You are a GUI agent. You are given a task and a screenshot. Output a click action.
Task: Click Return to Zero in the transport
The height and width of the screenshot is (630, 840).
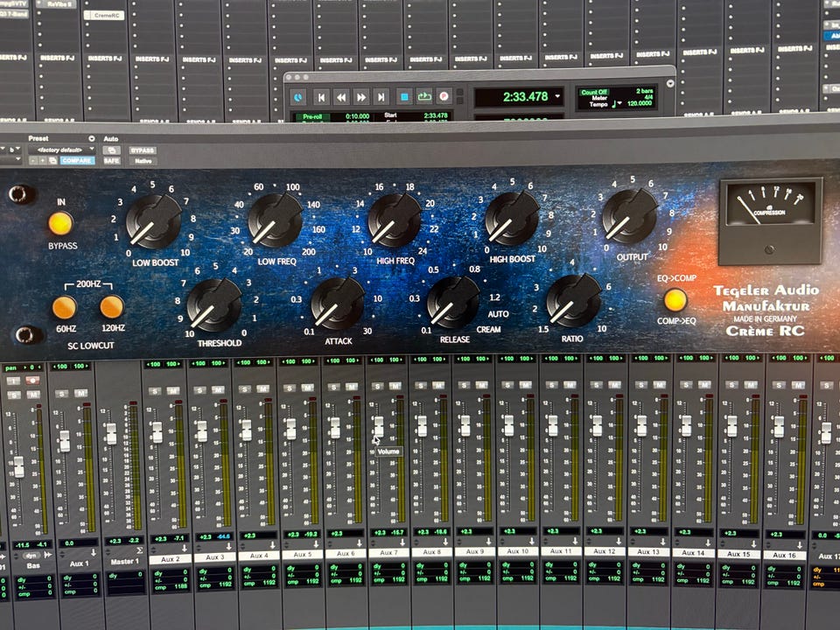(321, 97)
